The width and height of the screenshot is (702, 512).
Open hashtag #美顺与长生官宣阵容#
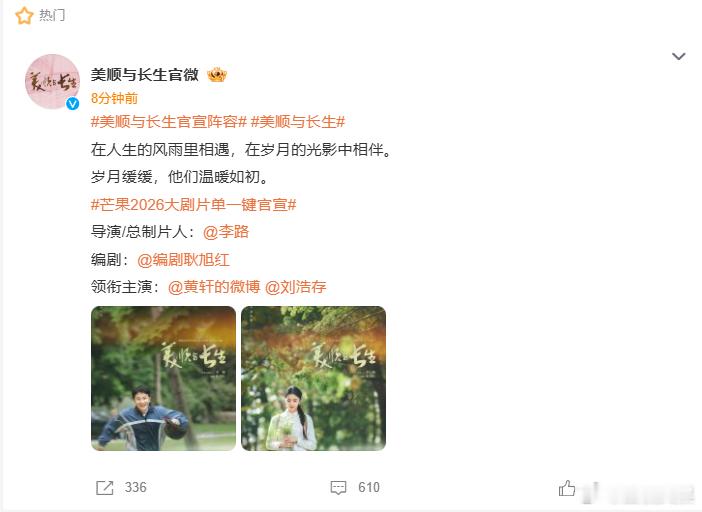click(169, 122)
